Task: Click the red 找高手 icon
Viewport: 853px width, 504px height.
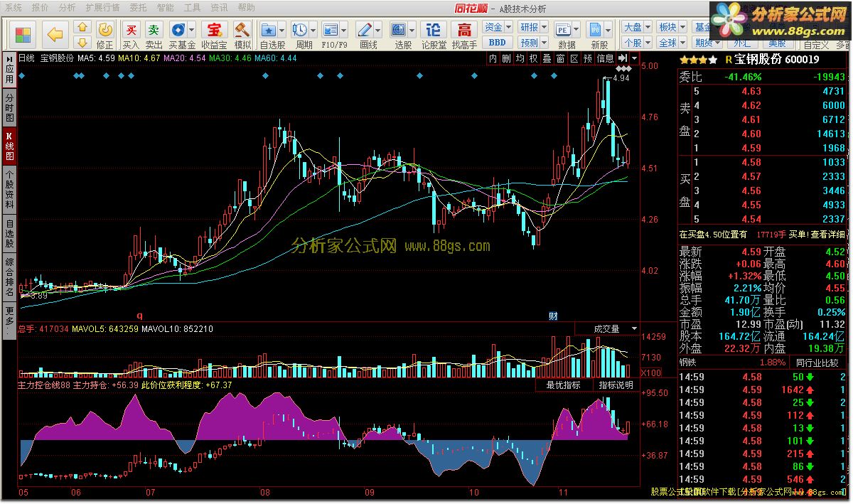Action: coord(464,29)
